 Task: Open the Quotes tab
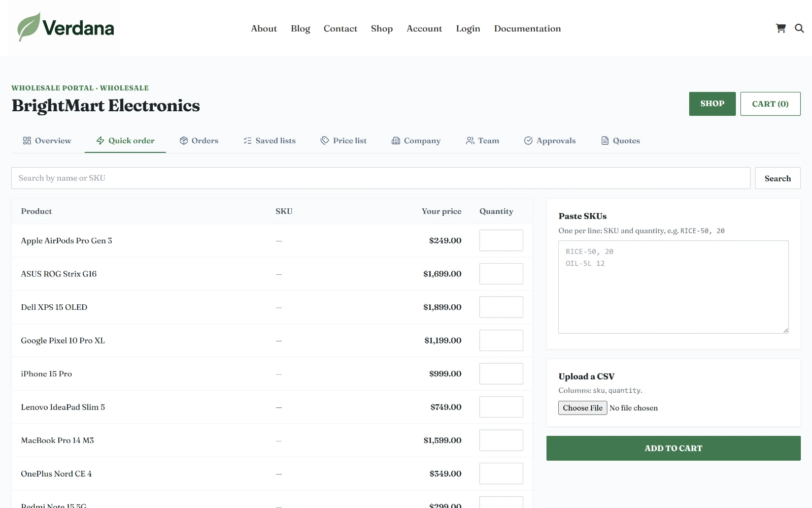coord(621,141)
